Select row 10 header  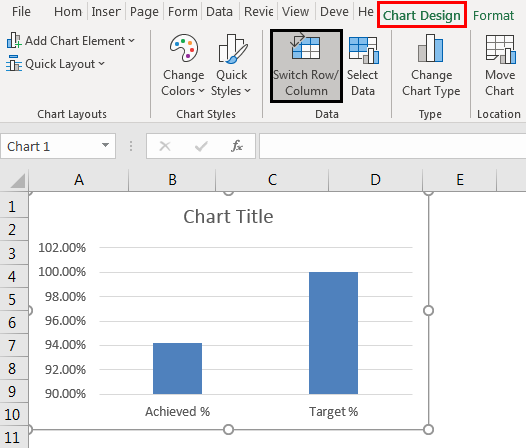tap(14, 414)
